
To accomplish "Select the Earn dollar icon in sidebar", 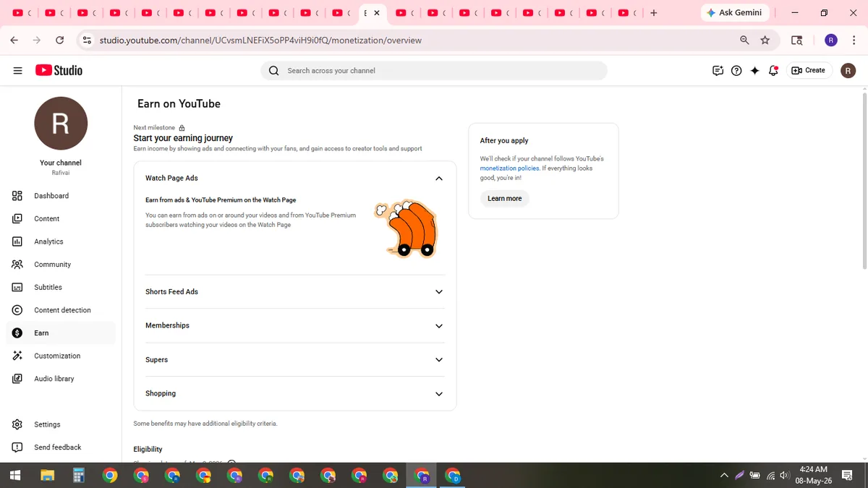I will click(x=17, y=333).
